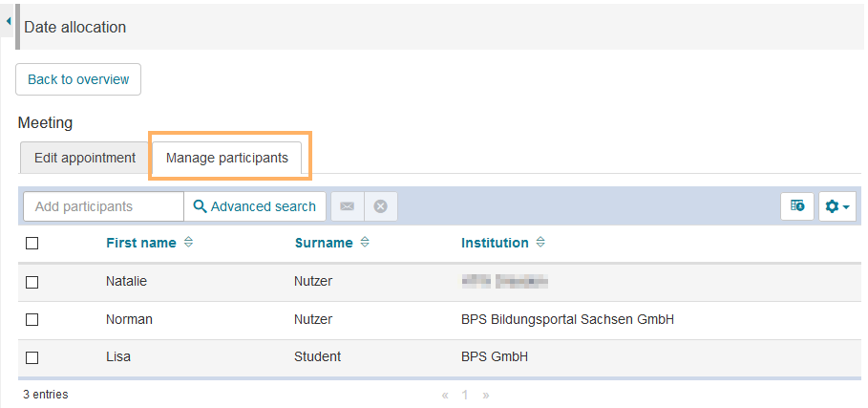Go to the previous page arrow
Image resolution: width=868 pixels, height=408 pixels.
pos(445,395)
